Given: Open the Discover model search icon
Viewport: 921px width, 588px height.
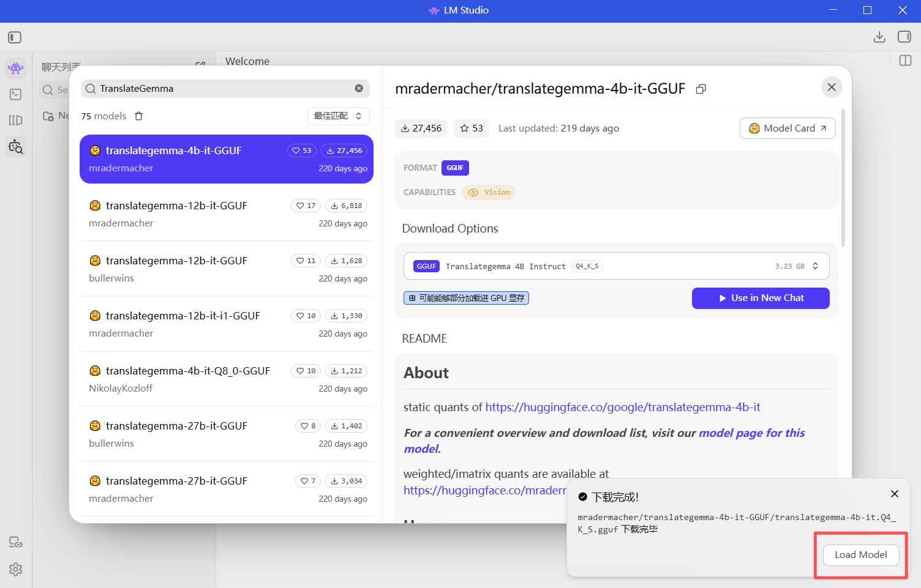Looking at the screenshot, I should 16,147.
